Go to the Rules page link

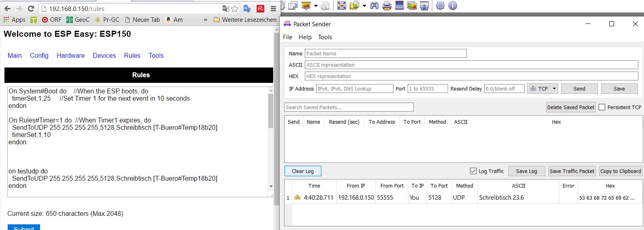[x=132, y=55]
